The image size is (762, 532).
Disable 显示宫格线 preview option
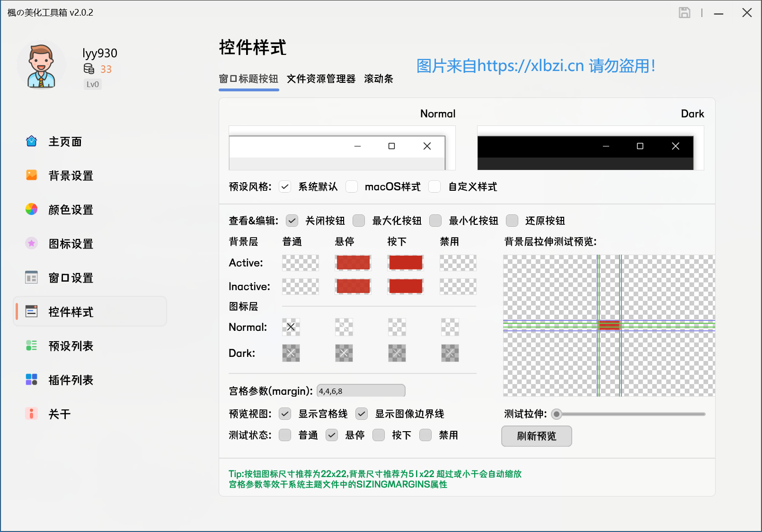pos(284,414)
